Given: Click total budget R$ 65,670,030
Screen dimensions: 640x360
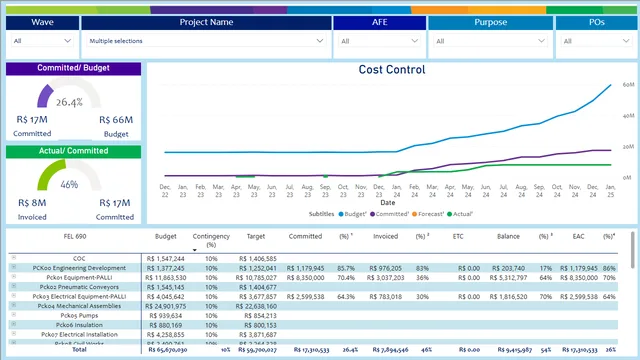Looking at the screenshot, I should pyautogui.click(x=167, y=350).
